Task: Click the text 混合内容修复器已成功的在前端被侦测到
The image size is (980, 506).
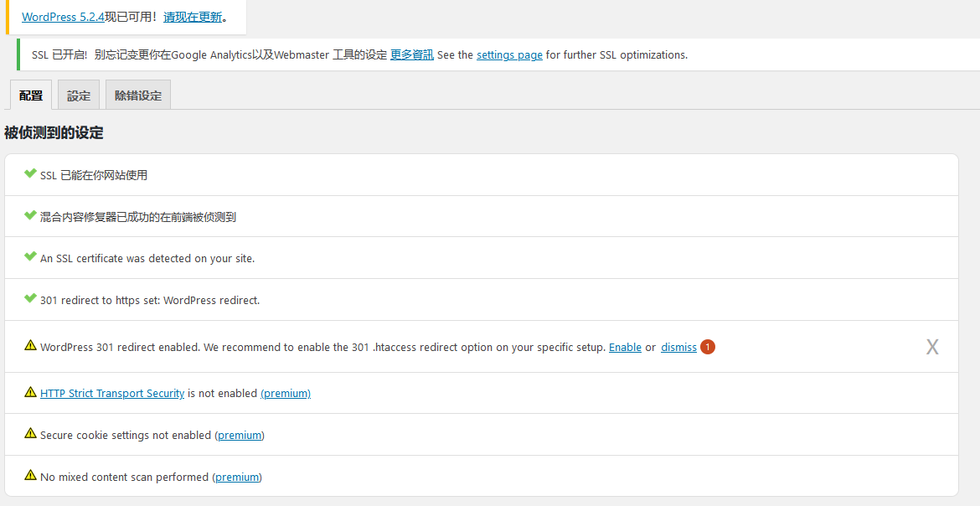Action: point(138,218)
